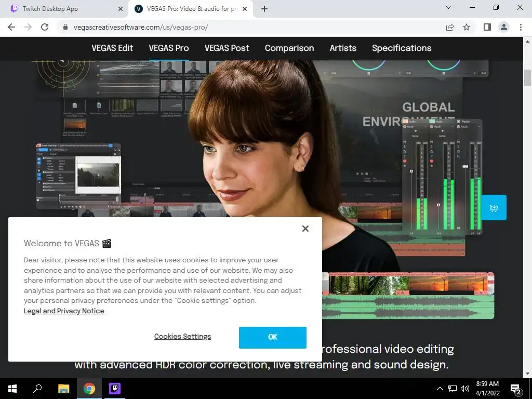Click the forward navigation arrow
The image size is (532, 399).
(x=28, y=27)
